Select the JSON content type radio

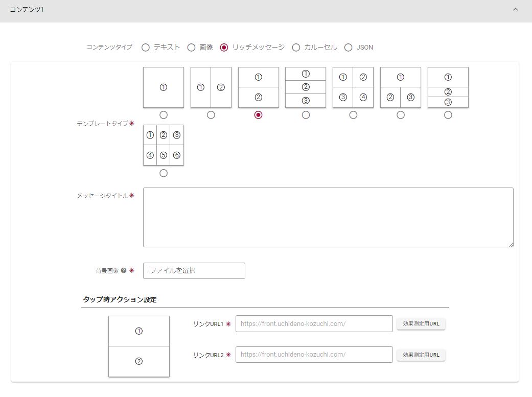[349, 48]
